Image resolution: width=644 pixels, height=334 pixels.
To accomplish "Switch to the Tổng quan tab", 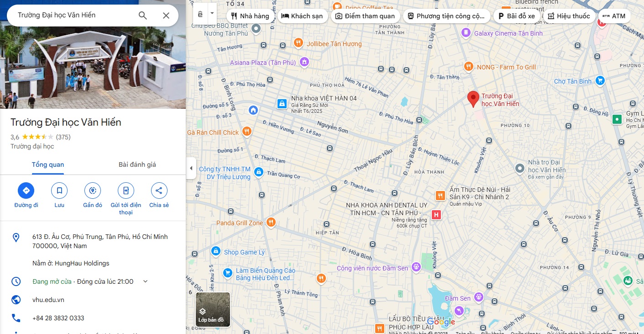I will click(x=48, y=164).
